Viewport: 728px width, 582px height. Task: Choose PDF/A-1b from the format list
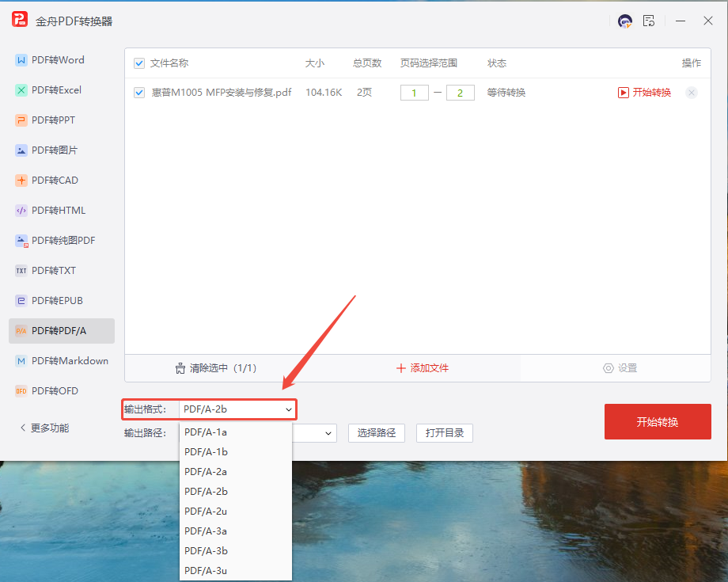[236, 452]
